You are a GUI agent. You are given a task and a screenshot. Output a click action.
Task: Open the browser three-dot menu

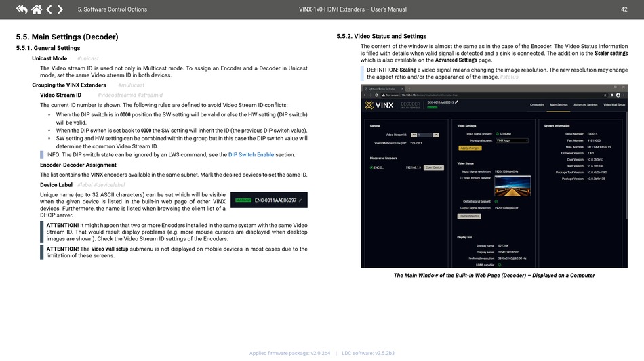tap(624, 95)
